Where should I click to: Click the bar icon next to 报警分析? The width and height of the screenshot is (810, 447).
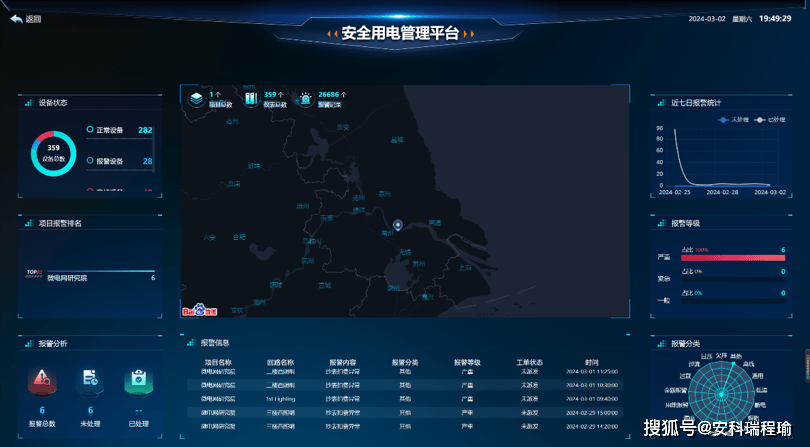coord(29,344)
